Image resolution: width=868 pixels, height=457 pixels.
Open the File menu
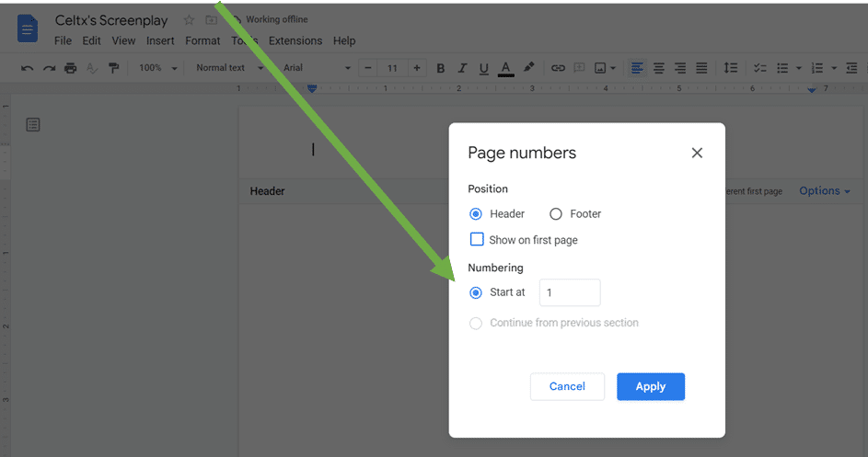click(x=63, y=41)
